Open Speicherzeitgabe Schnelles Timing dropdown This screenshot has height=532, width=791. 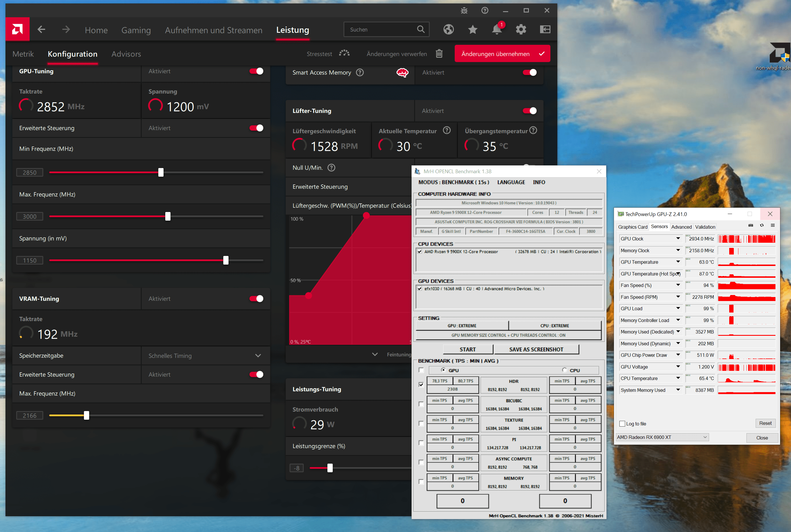coord(258,356)
